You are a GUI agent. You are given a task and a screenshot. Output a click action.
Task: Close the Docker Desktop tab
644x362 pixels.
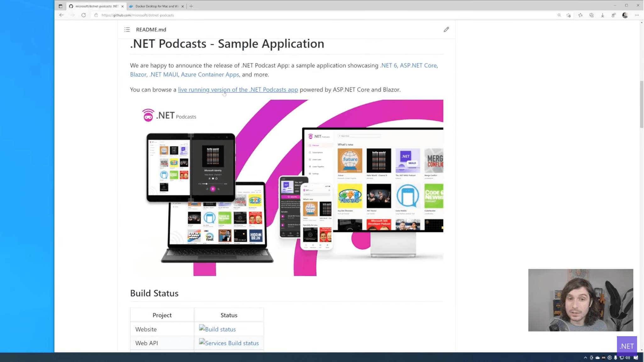coord(182,6)
